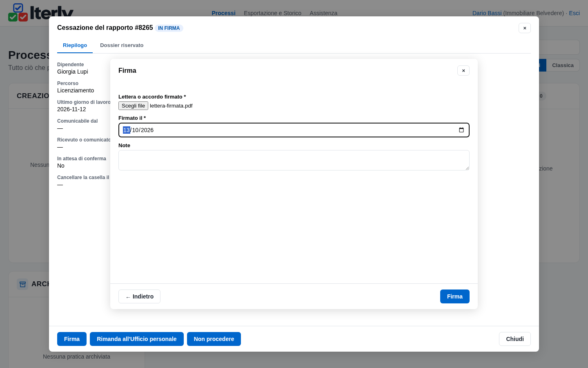The image size is (588, 368).
Task: Confirm with the Firma button in the inner dialog
Action: pyautogui.click(x=455, y=296)
